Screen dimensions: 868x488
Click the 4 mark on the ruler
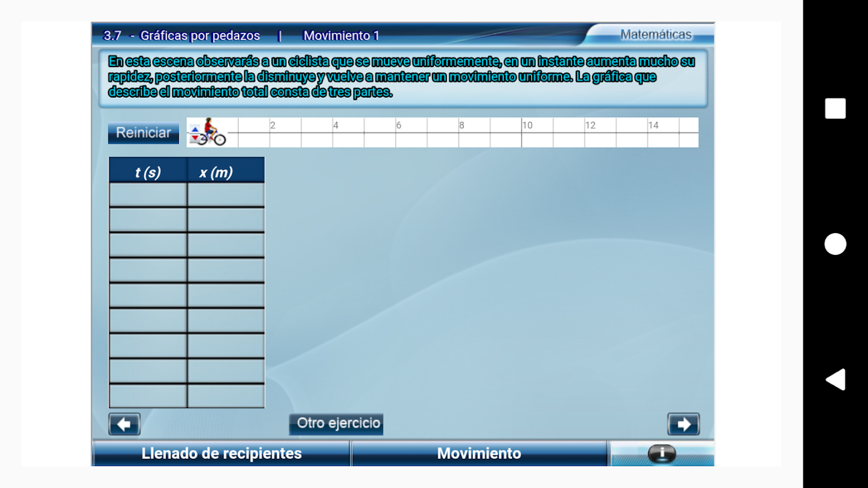(336, 125)
